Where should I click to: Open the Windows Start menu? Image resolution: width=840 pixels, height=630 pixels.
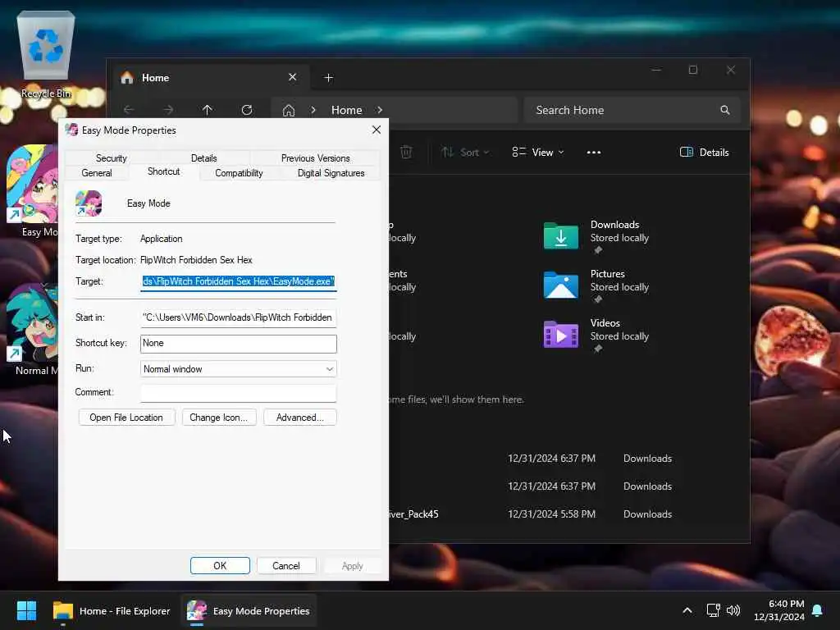26,610
